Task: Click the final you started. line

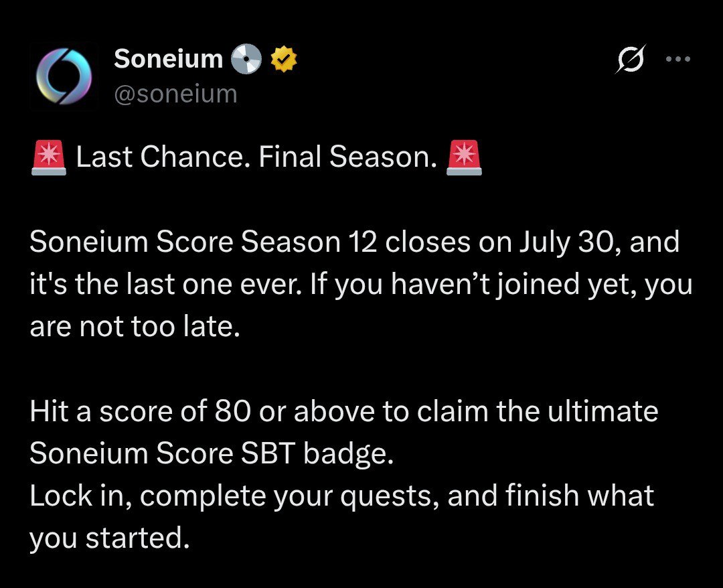Action: click(110, 538)
